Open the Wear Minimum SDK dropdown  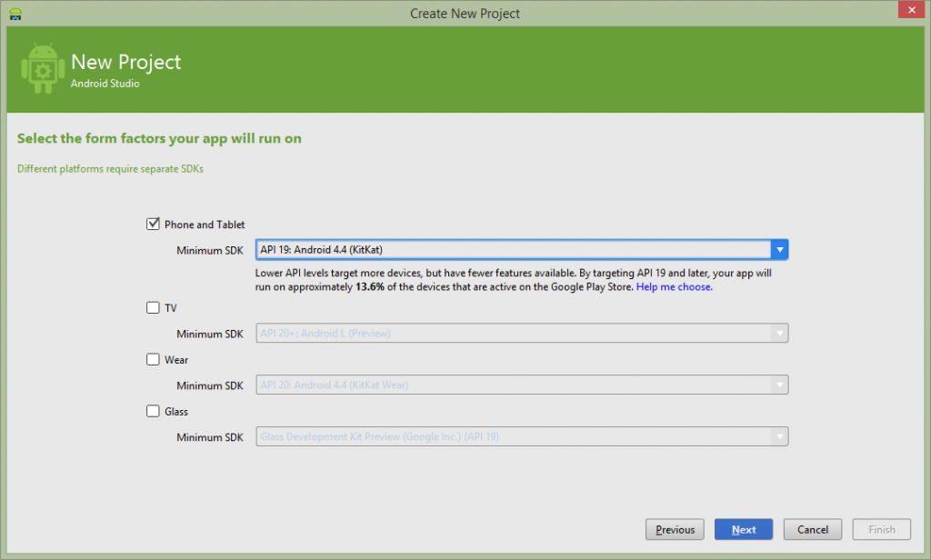(780, 385)
